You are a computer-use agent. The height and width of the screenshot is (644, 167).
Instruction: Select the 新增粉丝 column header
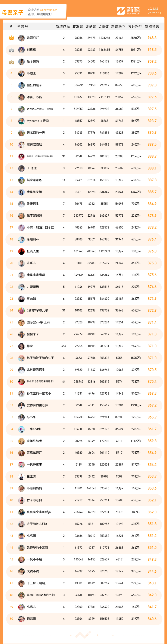[118, 27]
